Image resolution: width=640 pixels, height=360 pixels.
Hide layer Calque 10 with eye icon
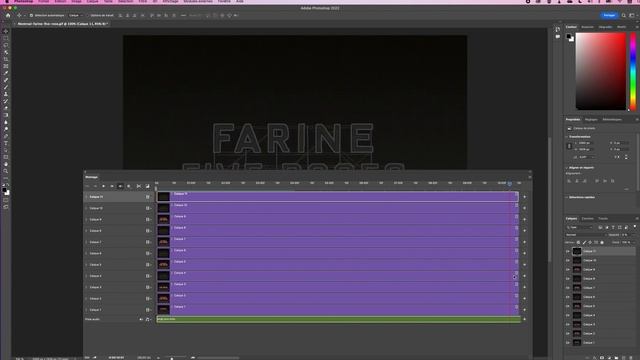[568, 260]
